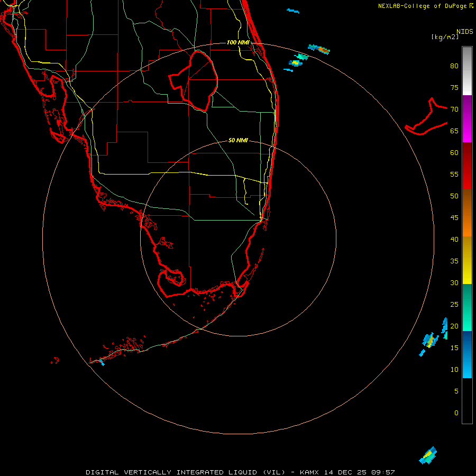Pick the green segment of the color bar
Screen dimensions: 476x476
click(x=467, y=307)
